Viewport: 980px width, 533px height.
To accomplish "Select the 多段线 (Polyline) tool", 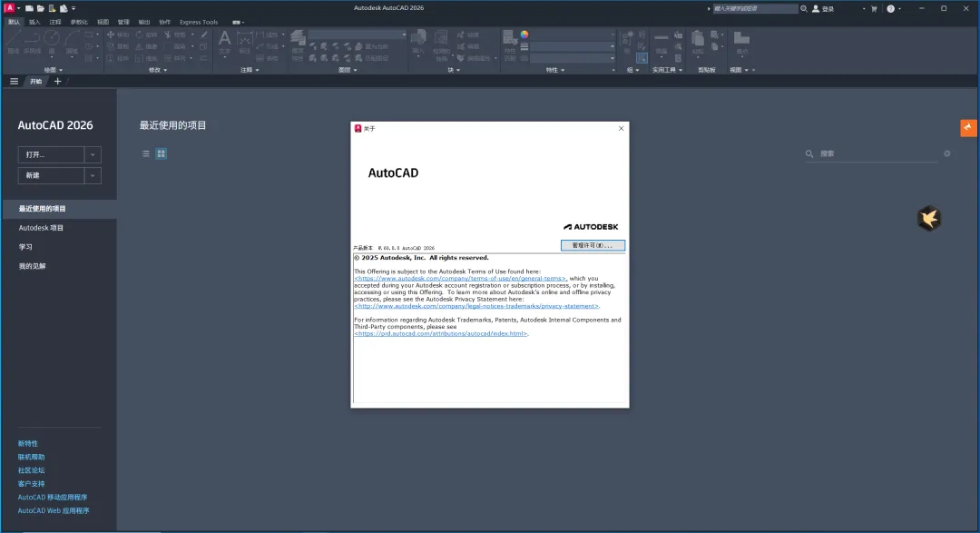I will tap(32, 42).
